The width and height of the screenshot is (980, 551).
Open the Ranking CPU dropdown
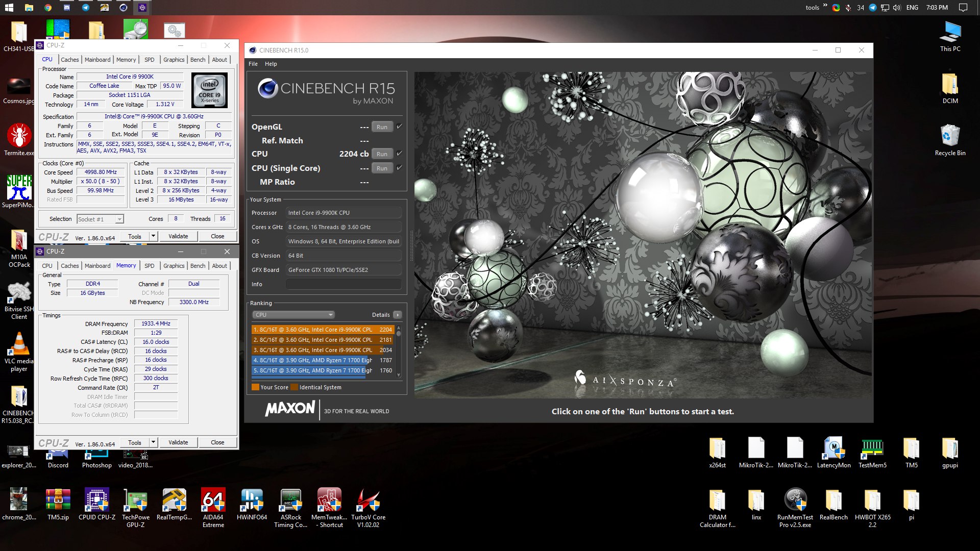(x=293, y=315)
